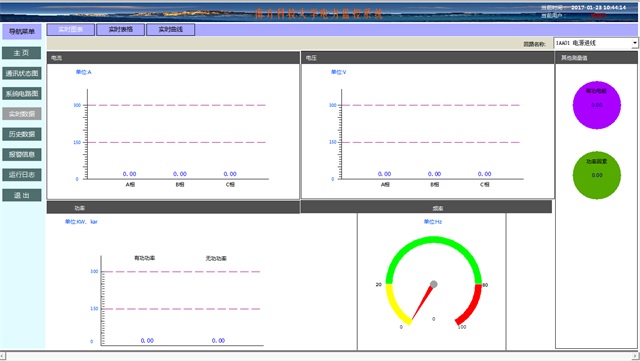
Task: Open the 运行日志 run log page
Action: 22,175
